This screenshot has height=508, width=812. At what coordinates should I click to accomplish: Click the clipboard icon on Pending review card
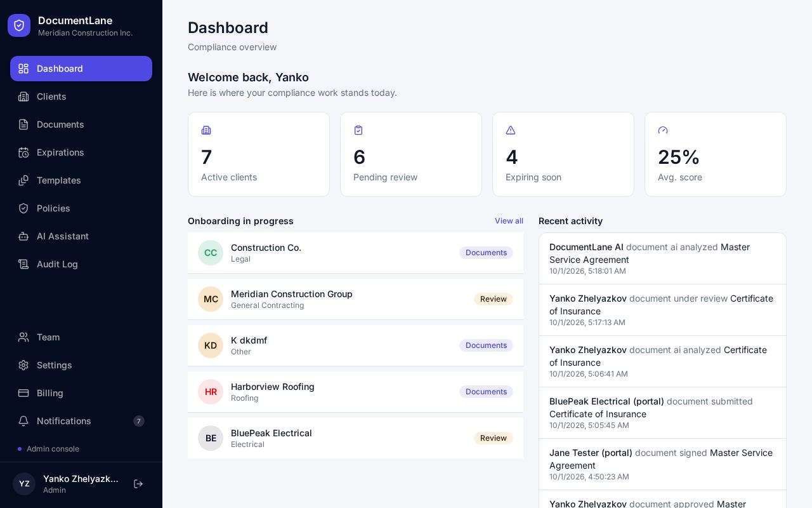pyautogui.click(x=358, y=130)
